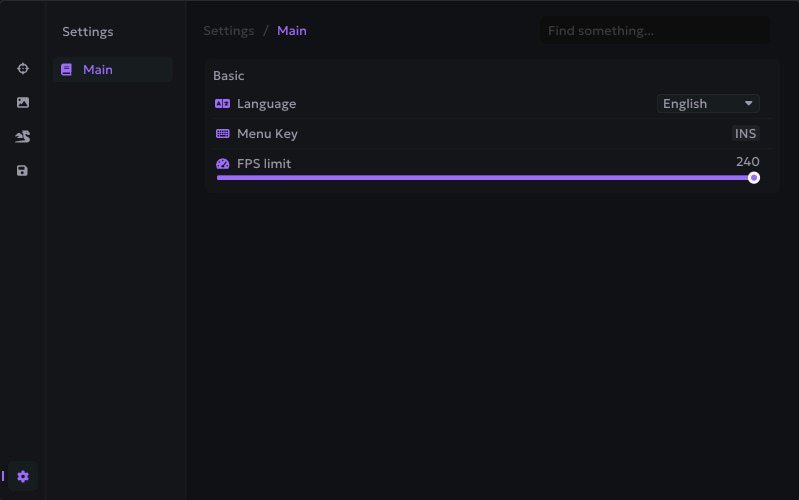This screenshot has width=799, height=500.
Task: Click the swan-shaped sidebar icon
Action: [23, 137]
